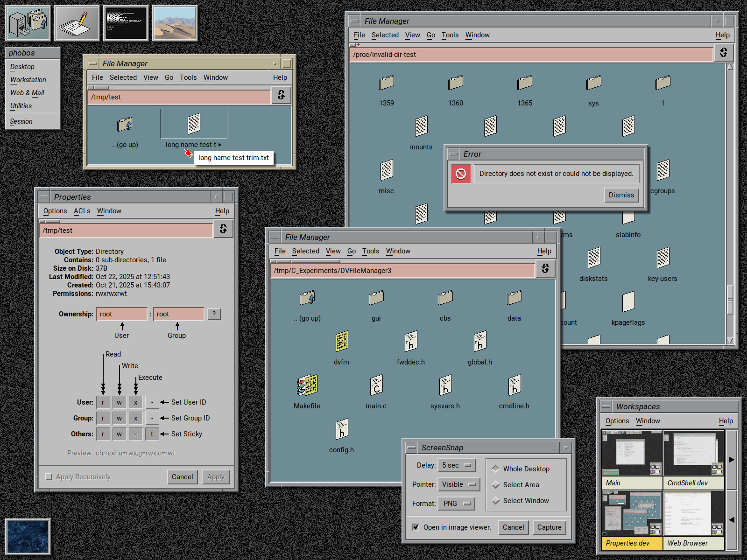The width and height of the screenshot is (747, 560).
Task: Click the sand dunes image launcher
Action: click(x=175, y=23)
